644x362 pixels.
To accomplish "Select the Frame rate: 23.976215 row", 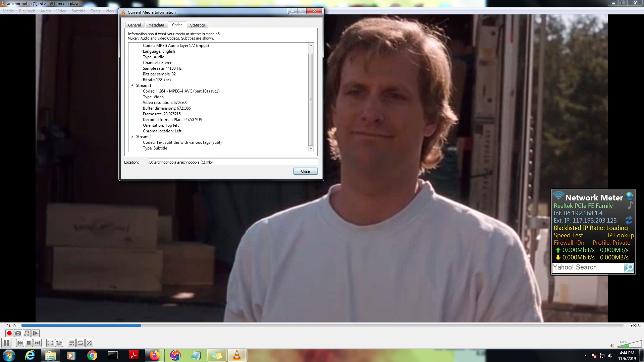I will tap(162, 114).
